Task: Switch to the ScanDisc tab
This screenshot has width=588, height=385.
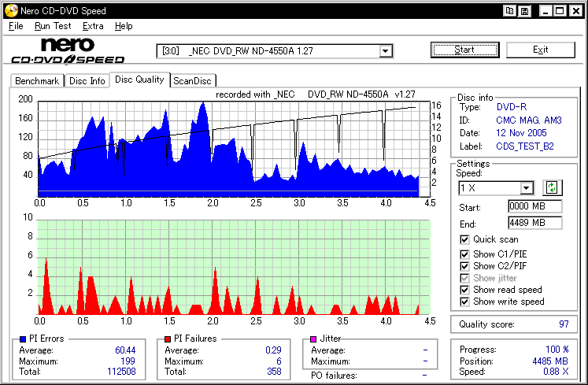Action: (192, 81)
